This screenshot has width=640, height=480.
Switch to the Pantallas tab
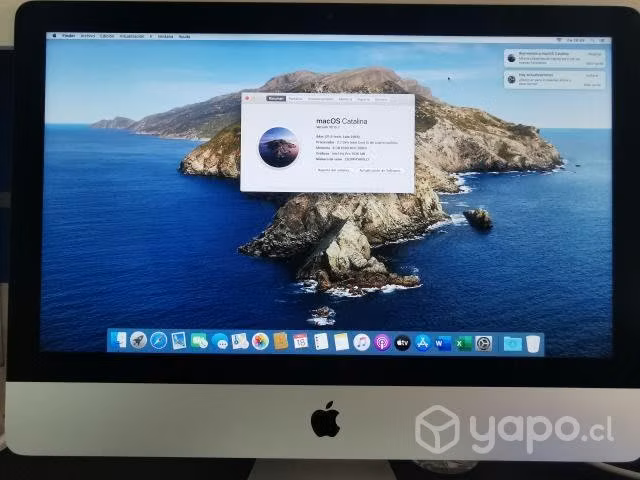coord(296,99)
